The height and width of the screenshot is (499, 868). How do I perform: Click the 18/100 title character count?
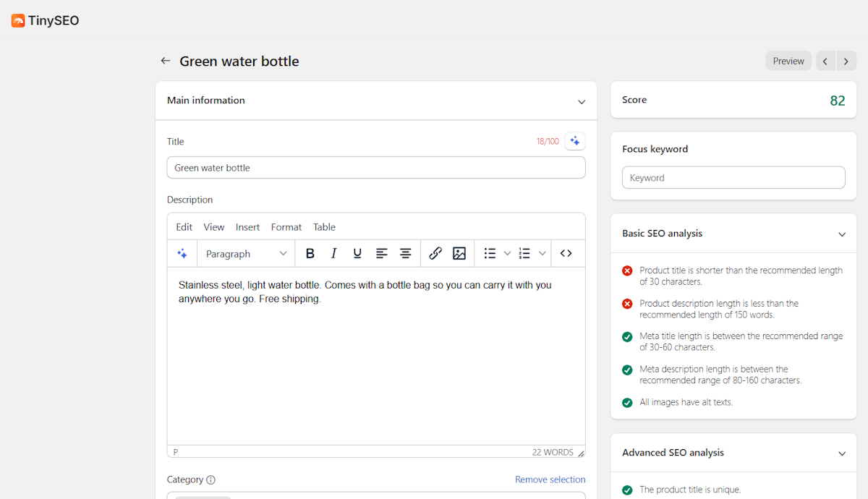click(x=548, y=142)
